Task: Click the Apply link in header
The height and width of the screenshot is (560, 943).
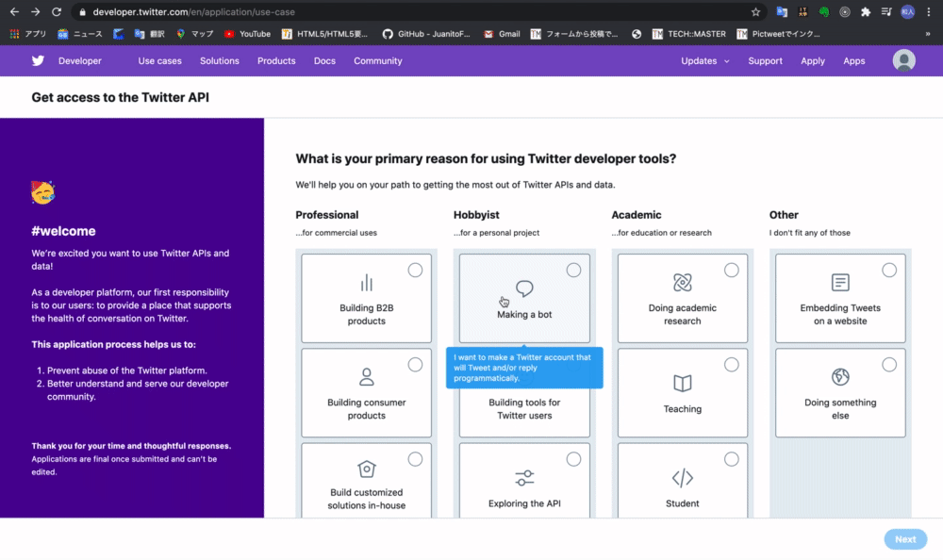Action: (813, 60)
